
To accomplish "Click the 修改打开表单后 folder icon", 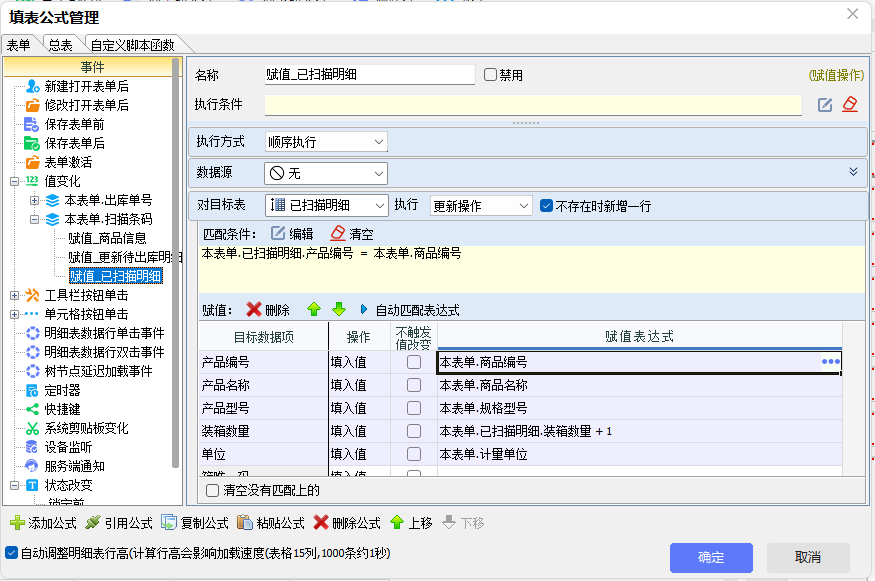I will click(33, 105).
